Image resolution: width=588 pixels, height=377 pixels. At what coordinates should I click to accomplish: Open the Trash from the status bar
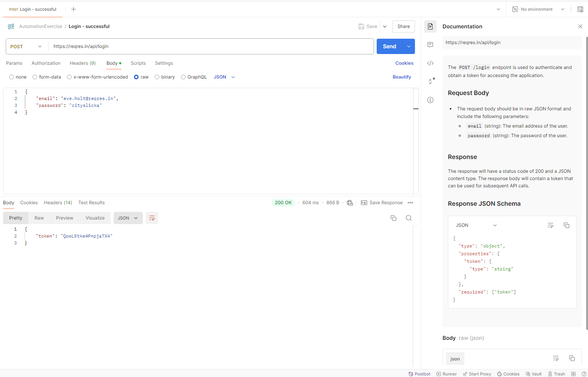(x=556, y=374)
